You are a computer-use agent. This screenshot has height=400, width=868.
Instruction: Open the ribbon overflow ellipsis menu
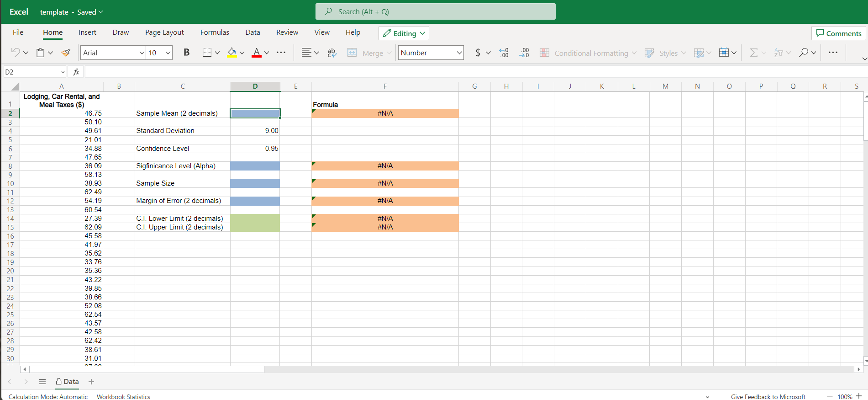(833, 53)
